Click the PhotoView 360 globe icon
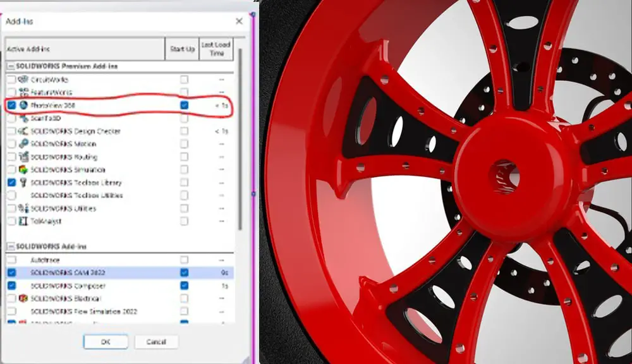This screenshot has height=364, width=632. [23, 105]
